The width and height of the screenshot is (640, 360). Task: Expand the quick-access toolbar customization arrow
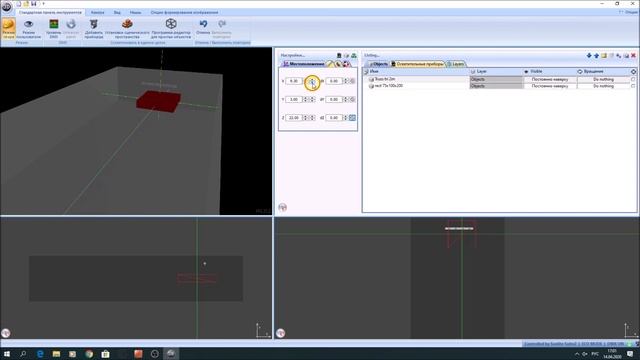click(x=43, y=4)
